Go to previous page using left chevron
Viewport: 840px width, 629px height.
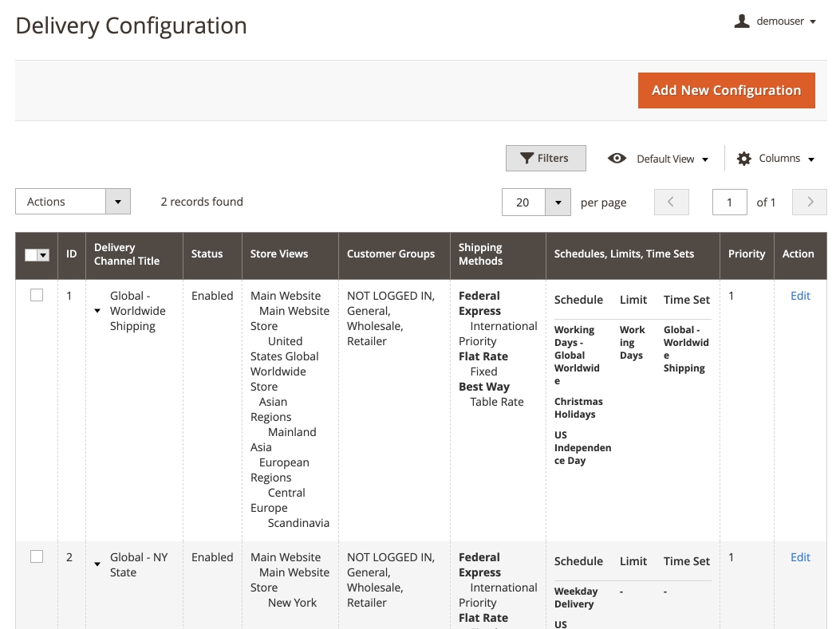click(x=671, y=202)
